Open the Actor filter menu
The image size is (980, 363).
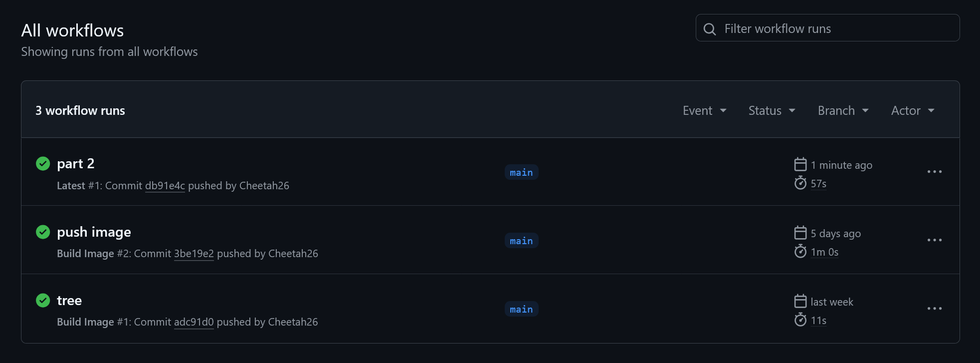912,110
